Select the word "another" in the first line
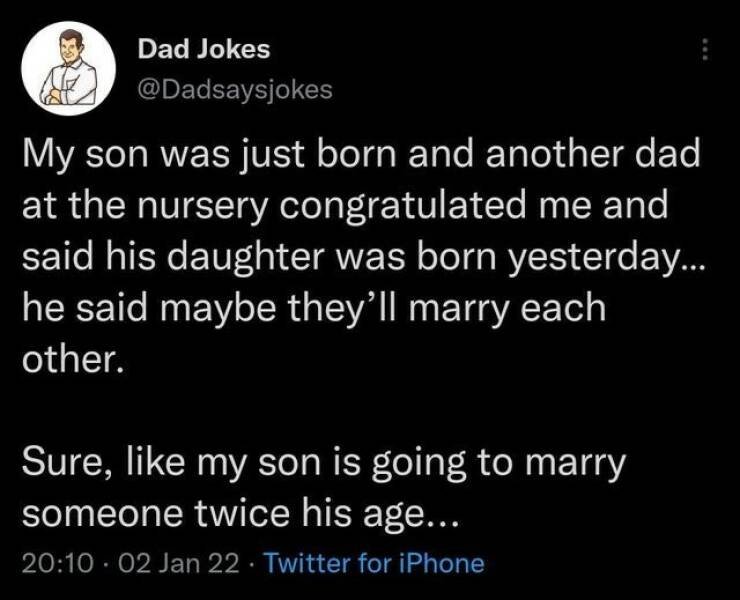Screen dimensions: 740x600 [x=557, y=160]
